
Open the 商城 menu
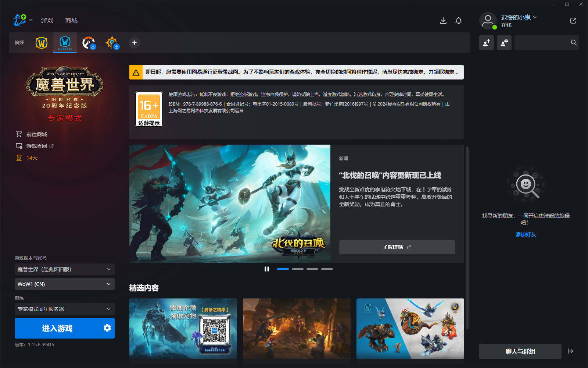tap(71, 20)
